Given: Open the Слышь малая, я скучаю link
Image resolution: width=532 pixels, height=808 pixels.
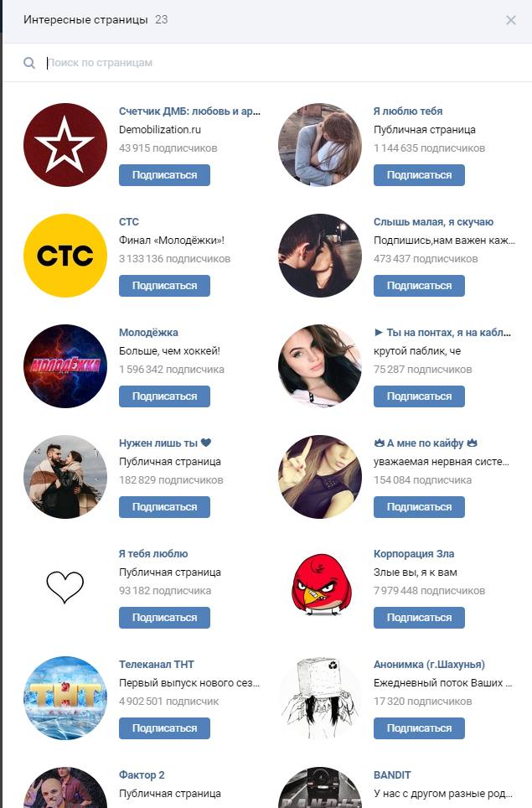Looking at the screenshot, I should pos(433,222).
